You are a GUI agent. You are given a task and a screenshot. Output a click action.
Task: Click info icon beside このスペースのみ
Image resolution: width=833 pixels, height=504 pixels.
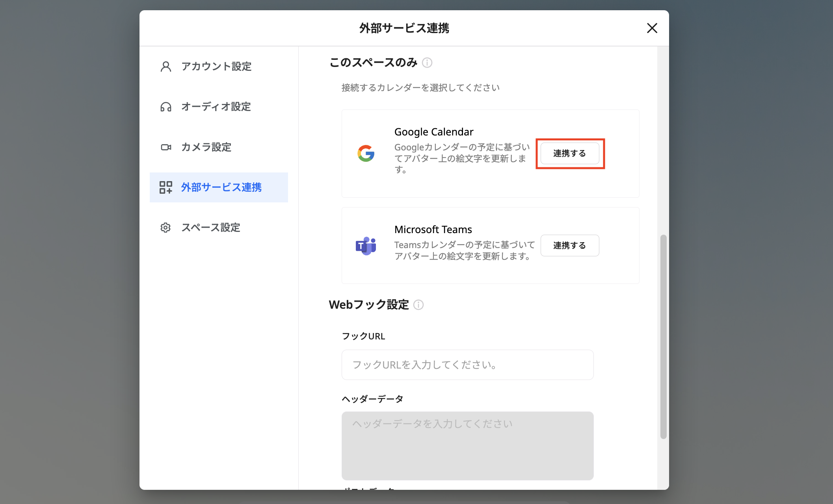click(427, 63)
